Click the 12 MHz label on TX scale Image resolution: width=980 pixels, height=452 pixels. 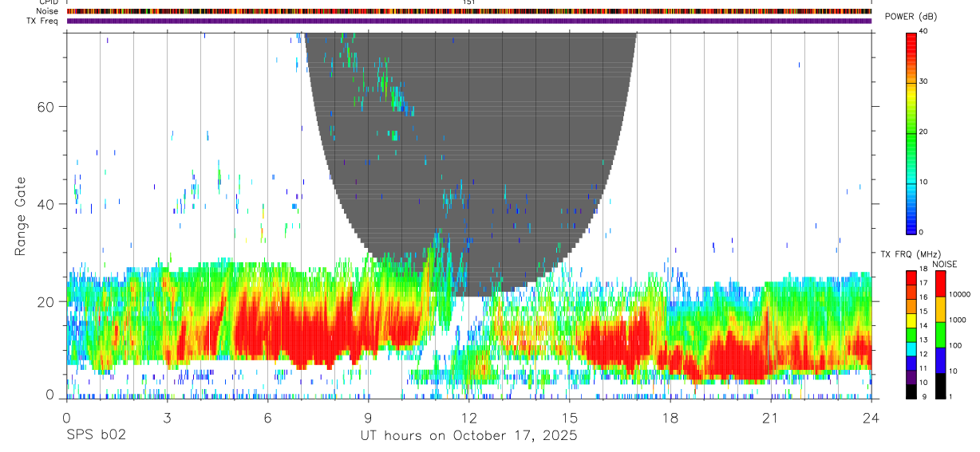[x=923, y=354]
